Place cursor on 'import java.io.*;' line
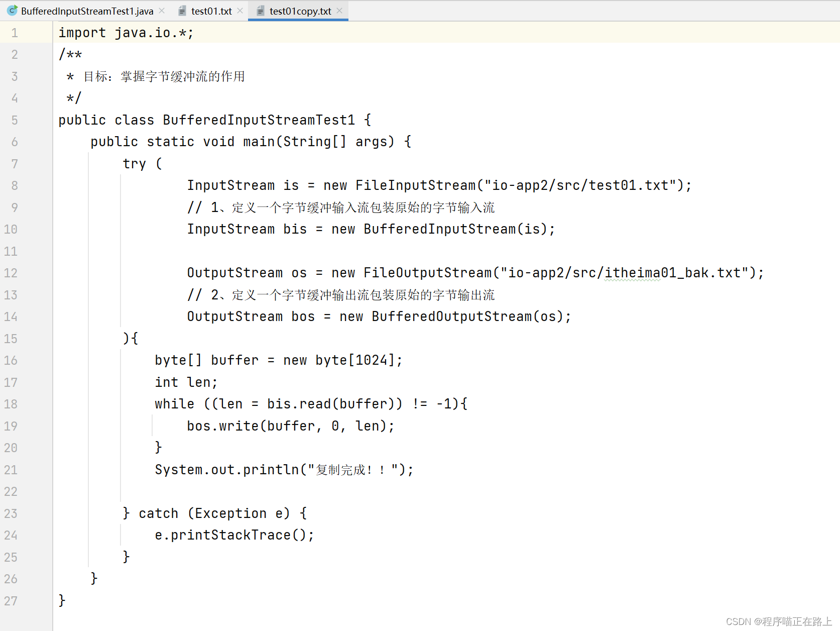This screenshot has height=631, width=840. (126, 33)
